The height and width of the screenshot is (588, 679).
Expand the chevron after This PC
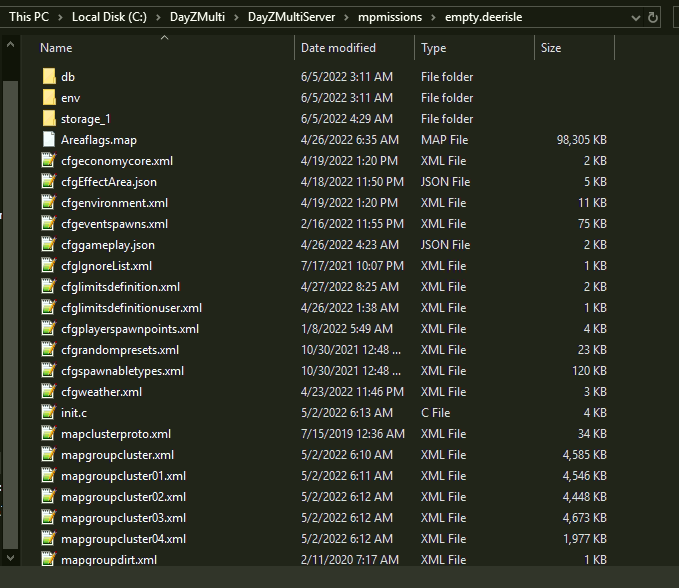(x=60, y=17)
